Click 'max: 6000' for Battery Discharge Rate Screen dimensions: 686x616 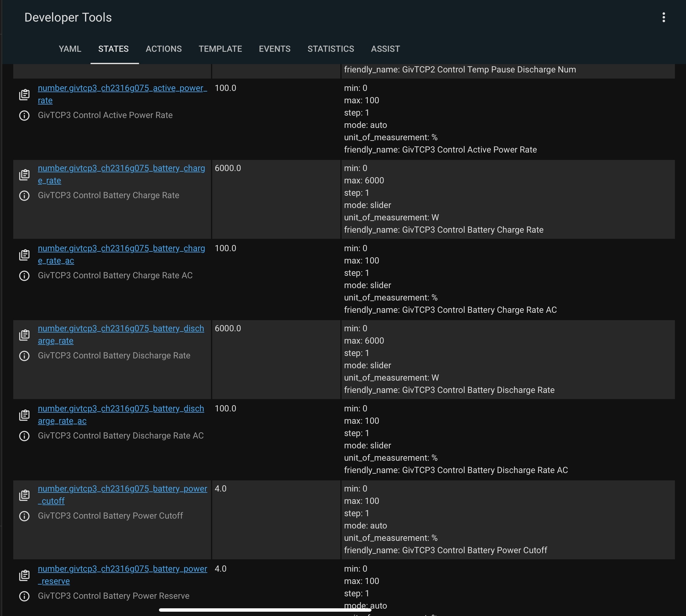(364, 341)
